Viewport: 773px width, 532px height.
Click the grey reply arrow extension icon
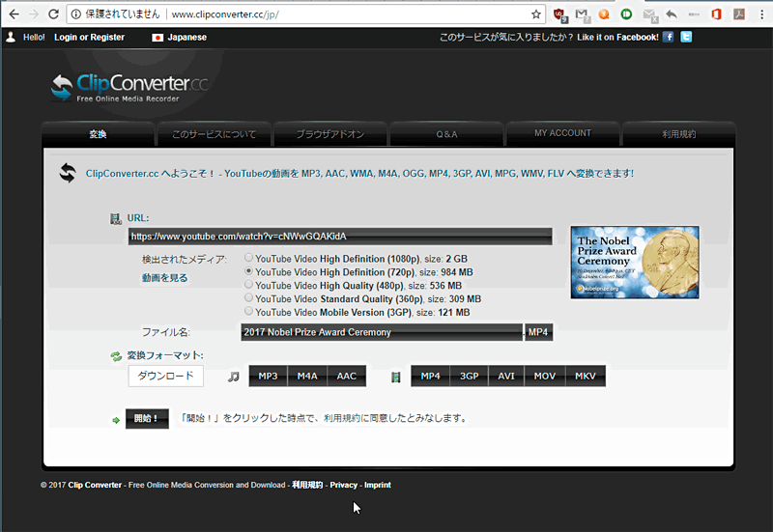coord(672,14)
